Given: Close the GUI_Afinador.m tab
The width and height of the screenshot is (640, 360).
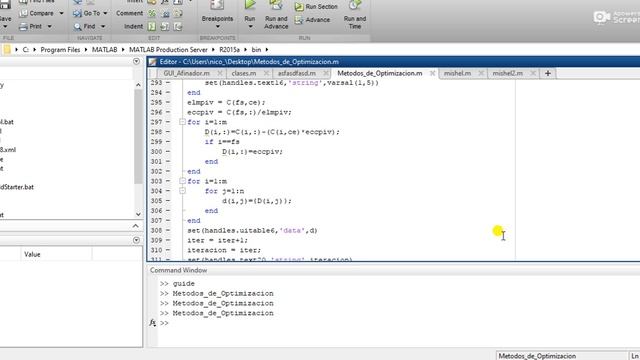Looking at the screenshot, I should pos(220,73).
